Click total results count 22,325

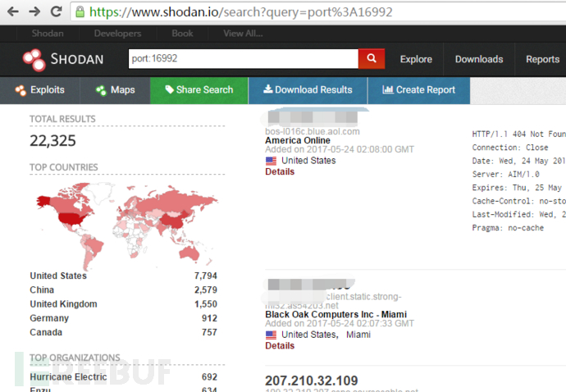tap(52, 140)
